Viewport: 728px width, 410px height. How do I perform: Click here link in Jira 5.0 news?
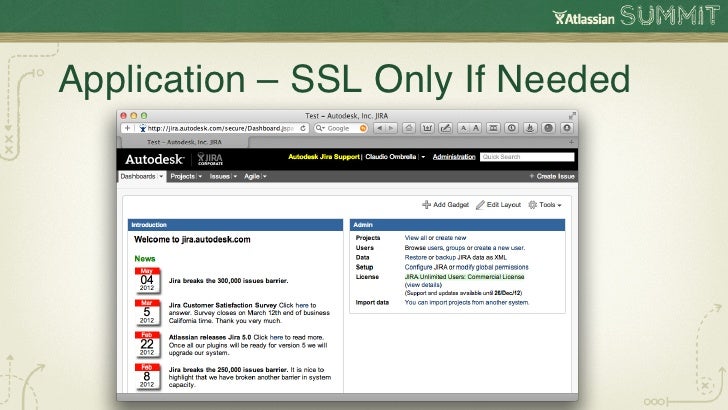point(276,337)
